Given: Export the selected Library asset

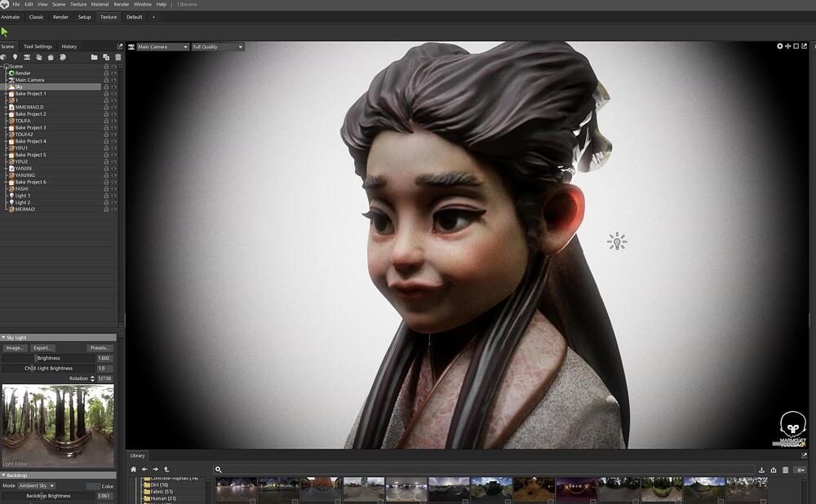Looking at the screenshot, I should [774, 470].
